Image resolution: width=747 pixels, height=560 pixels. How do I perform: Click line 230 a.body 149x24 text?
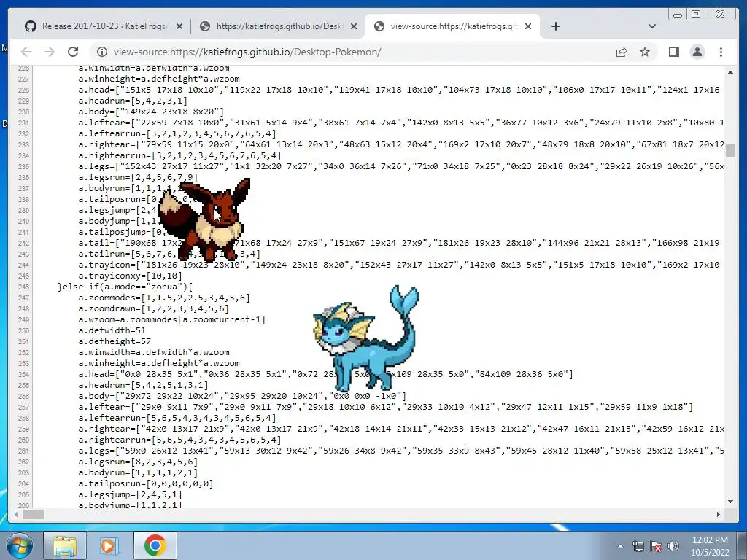click(151, 112)
